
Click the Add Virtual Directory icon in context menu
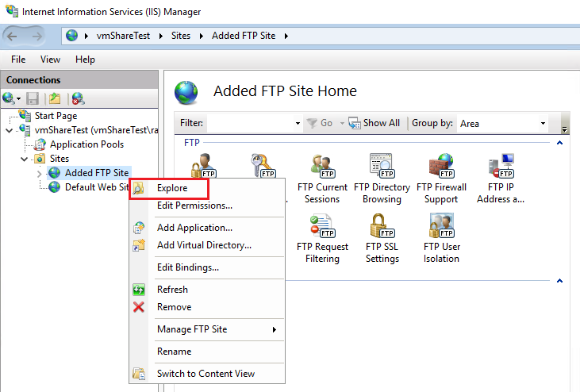pos(139,245)
